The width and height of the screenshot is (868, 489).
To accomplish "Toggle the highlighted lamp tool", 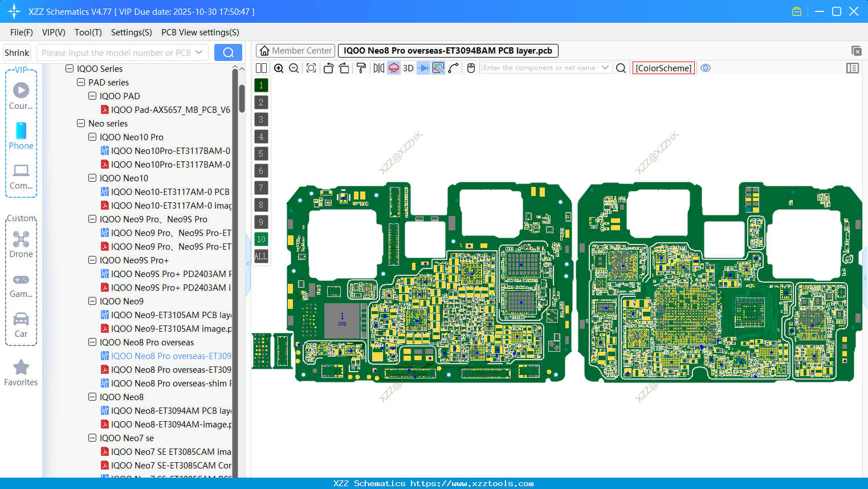I will coord(394,68).
